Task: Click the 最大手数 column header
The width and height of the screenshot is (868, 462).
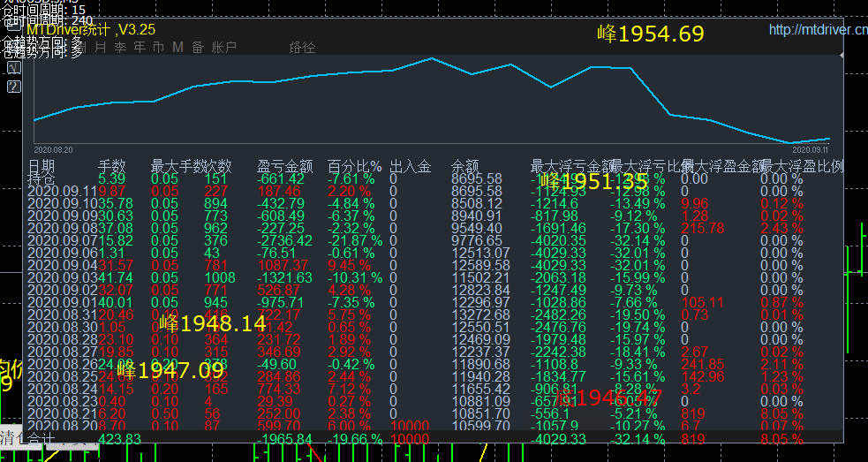Action: 177,166
